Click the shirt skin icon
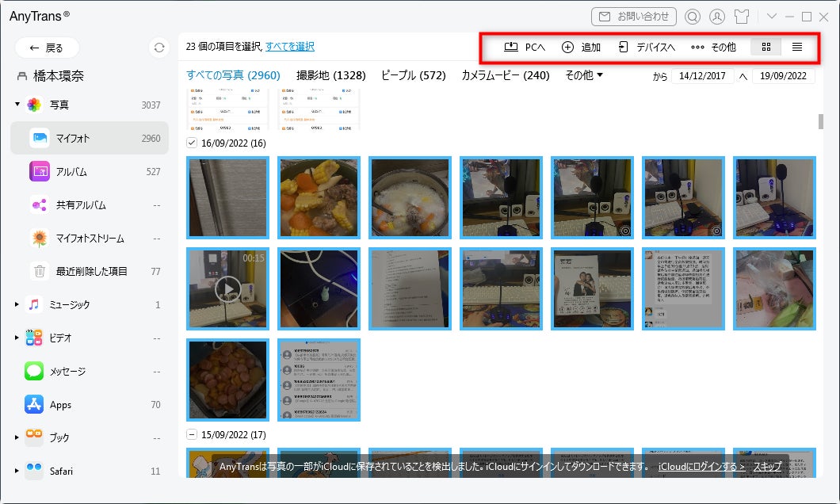 [742, 17]
